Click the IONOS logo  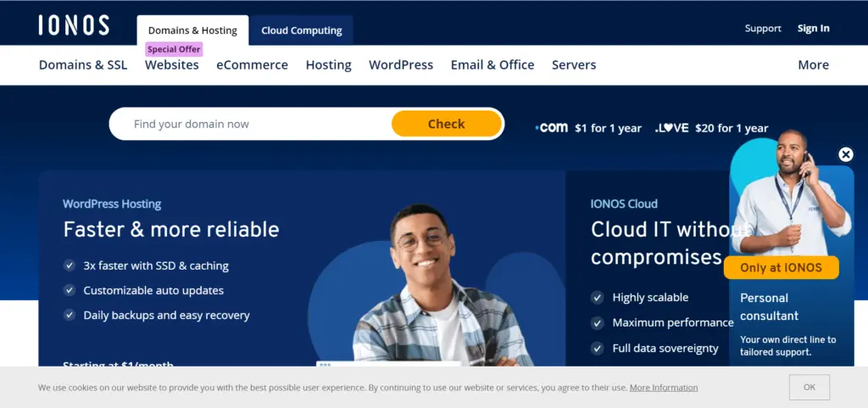click(x=74, y=25)
